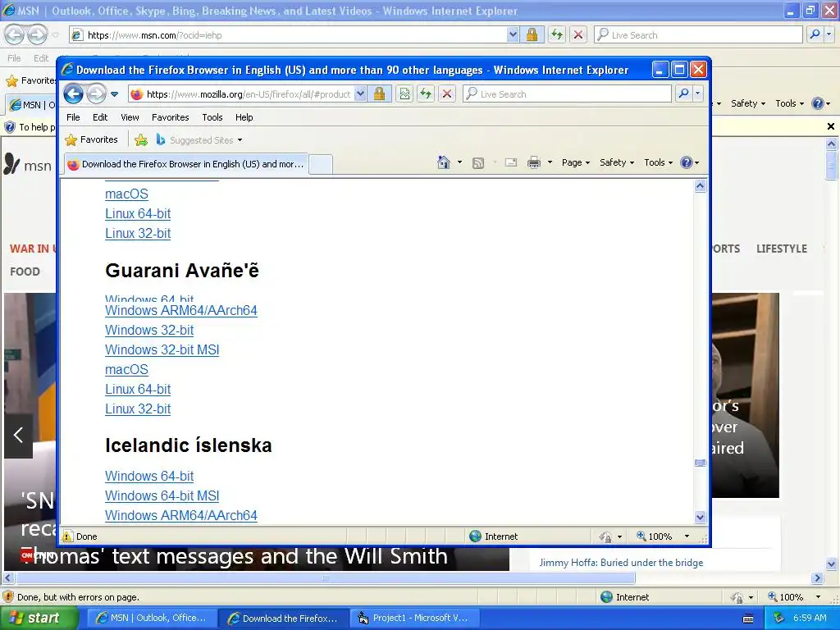Click Jimmy Hoffa: Buried under the bridge link
Viewport: 840px width, 630px height.
[621, 563]
